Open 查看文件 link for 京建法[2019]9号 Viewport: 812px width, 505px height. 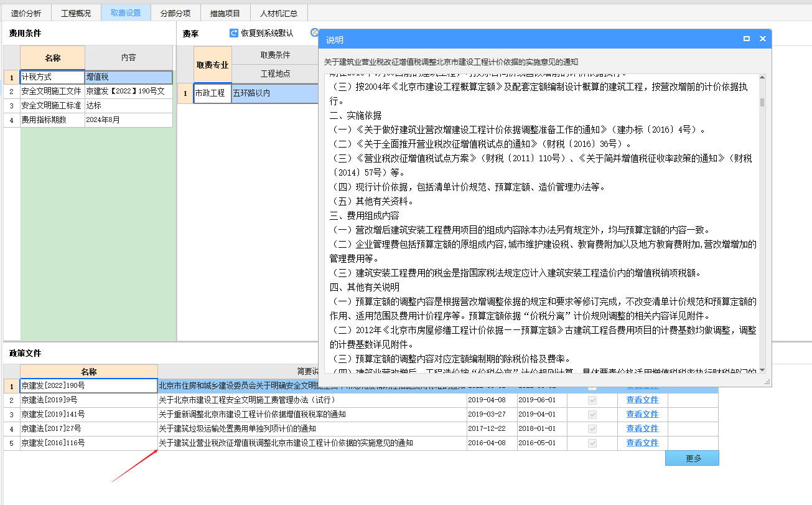pyautogui.click(x=642, y=400)
